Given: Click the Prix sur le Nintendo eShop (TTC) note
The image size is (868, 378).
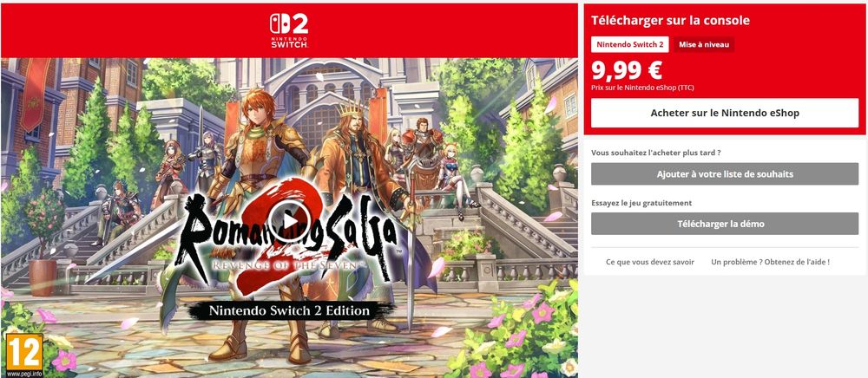Looking at the screenshot, I should coord(642,88).
